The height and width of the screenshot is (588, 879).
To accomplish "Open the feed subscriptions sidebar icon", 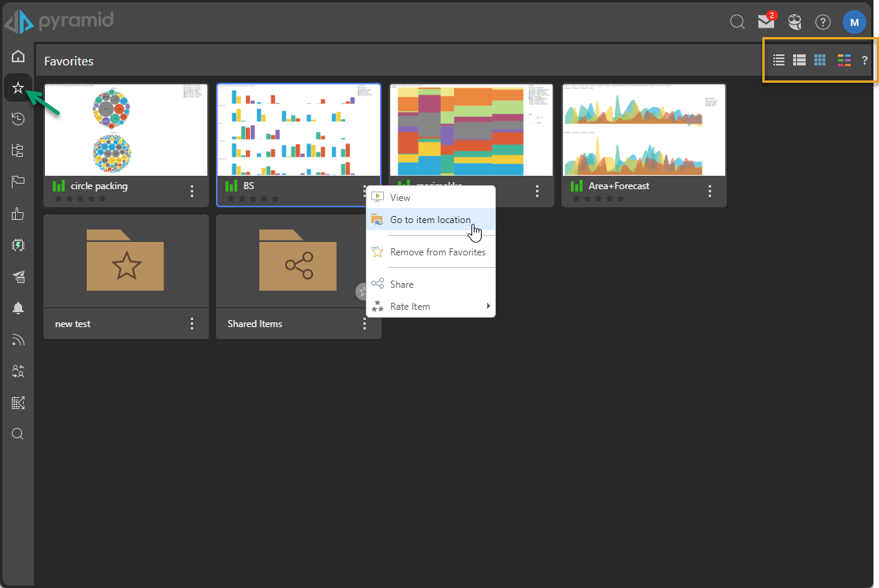I will pyautogui.click(x=18, y=340).
